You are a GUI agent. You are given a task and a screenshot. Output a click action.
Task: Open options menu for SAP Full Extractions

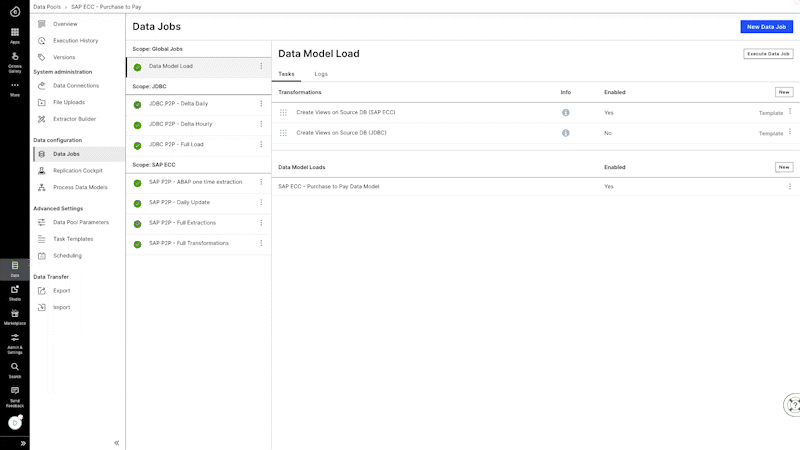coord(261,223)
